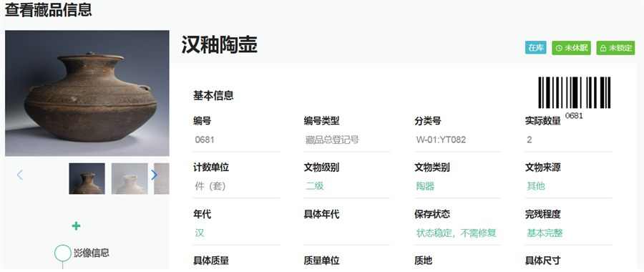Click the 完残程度 value 基本完整

tap(545, 233)
